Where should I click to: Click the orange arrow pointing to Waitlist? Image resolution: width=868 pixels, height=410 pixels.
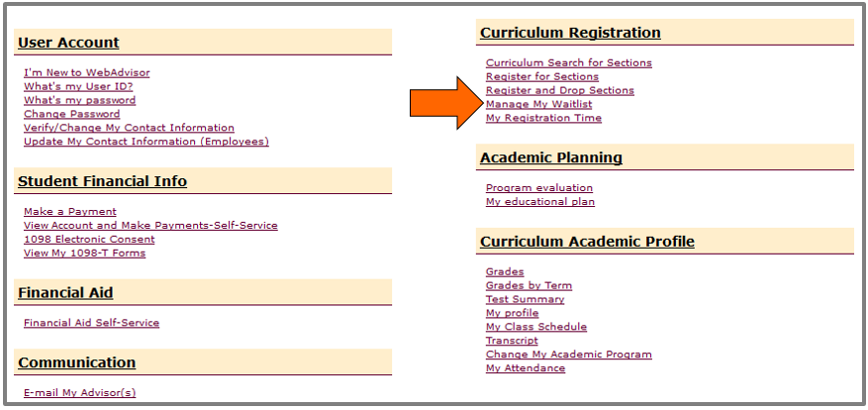click(x=446, y=104)
